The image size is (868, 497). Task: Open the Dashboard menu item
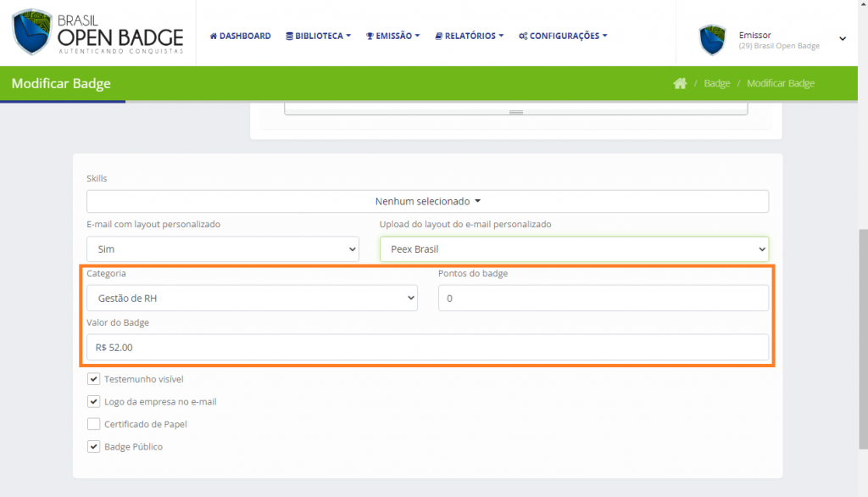pos(240,36)
